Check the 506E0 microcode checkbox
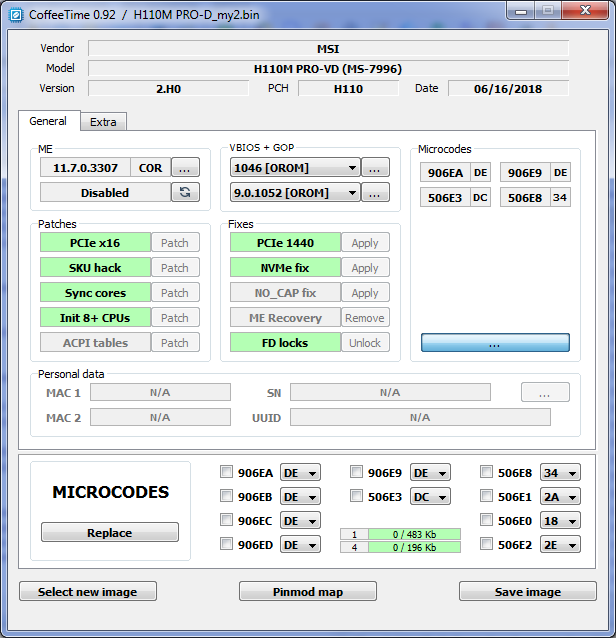 click(x=486, y=520)
